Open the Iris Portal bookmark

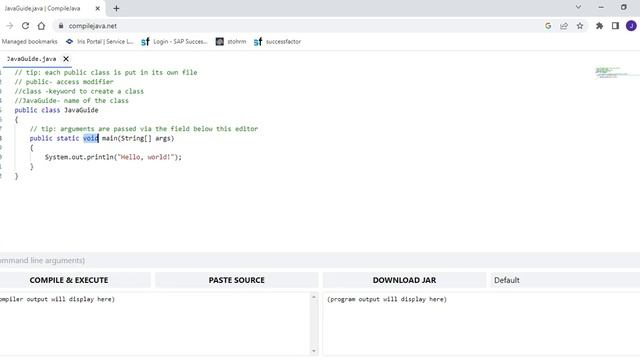pyautogui.click(x=100, y=42)
